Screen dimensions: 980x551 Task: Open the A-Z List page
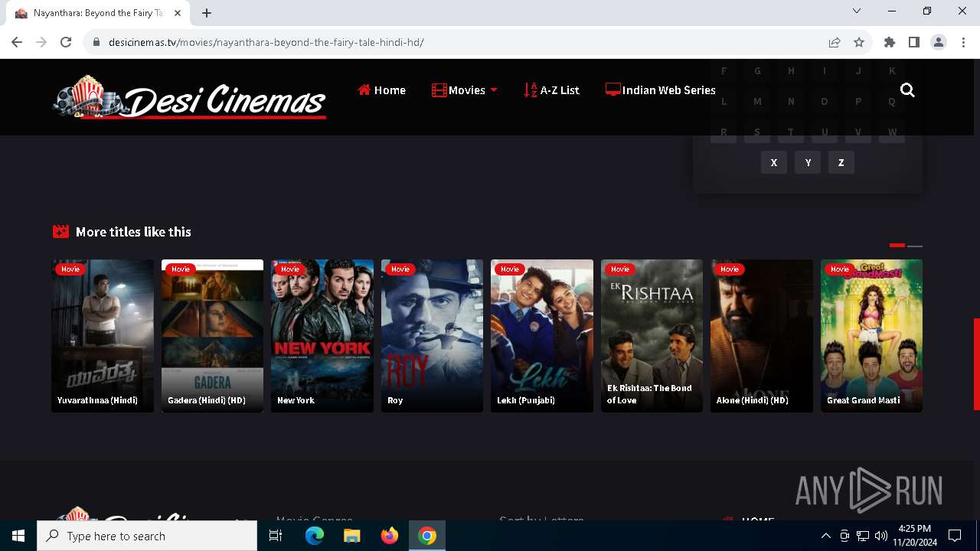point(551,90)
